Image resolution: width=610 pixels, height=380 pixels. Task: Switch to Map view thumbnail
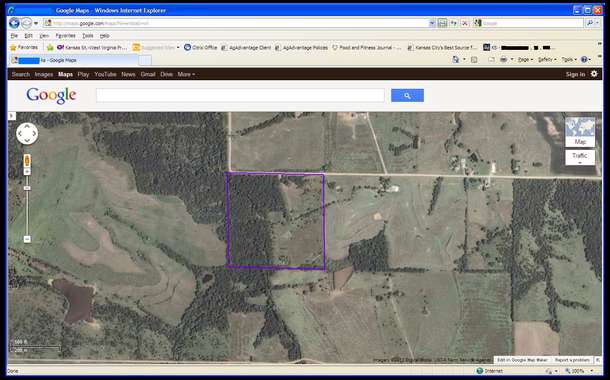580,132
